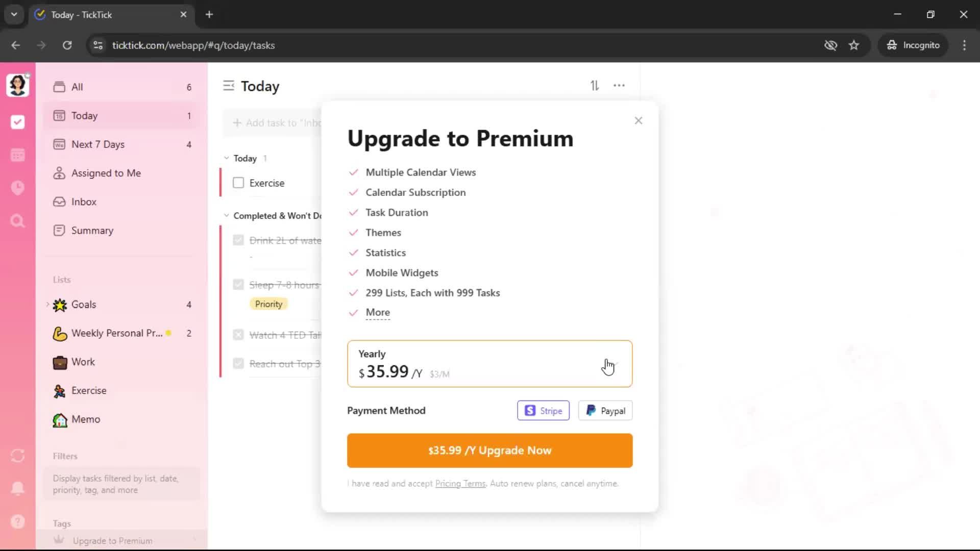Bookmark this page with star icon
Screen dimensions: 980x551
[x=854, y=45]
